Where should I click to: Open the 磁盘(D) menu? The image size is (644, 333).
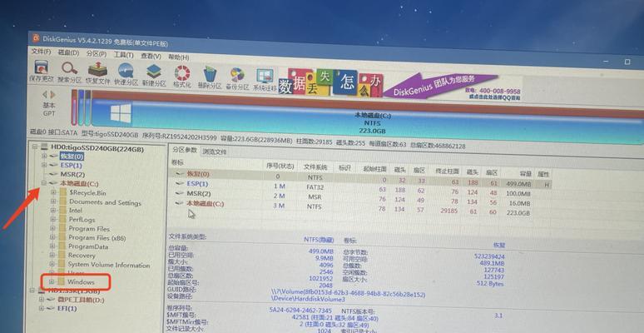(68, 53)
